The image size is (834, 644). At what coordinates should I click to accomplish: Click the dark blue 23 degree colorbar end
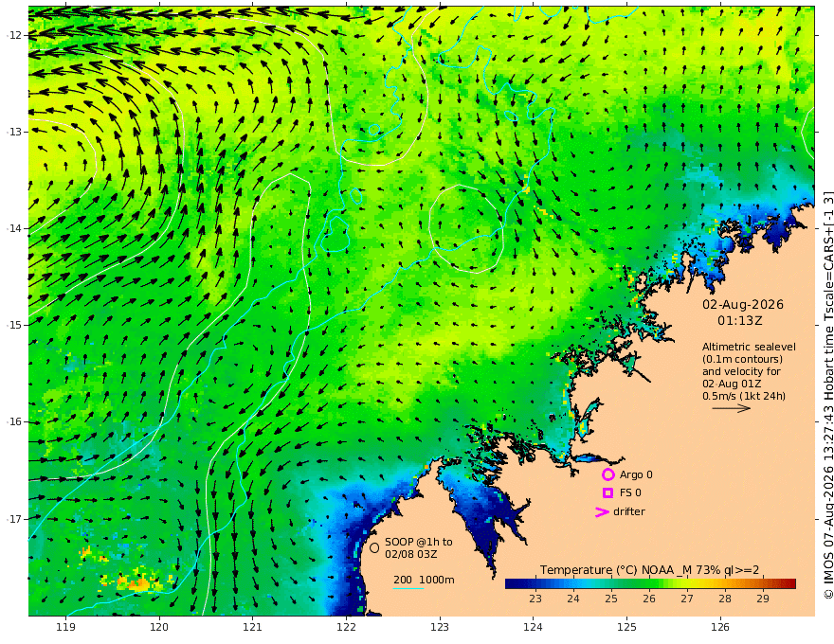(512, 584)
